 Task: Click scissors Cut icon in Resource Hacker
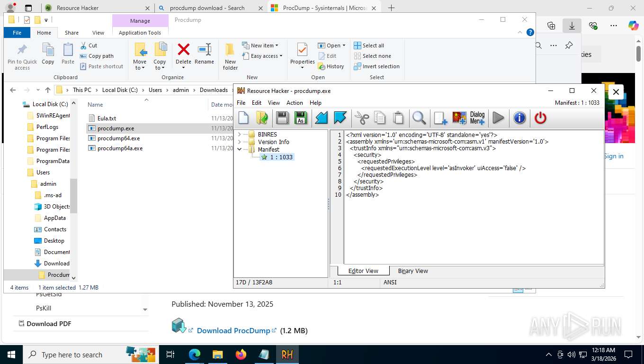(x=361, y=118)
